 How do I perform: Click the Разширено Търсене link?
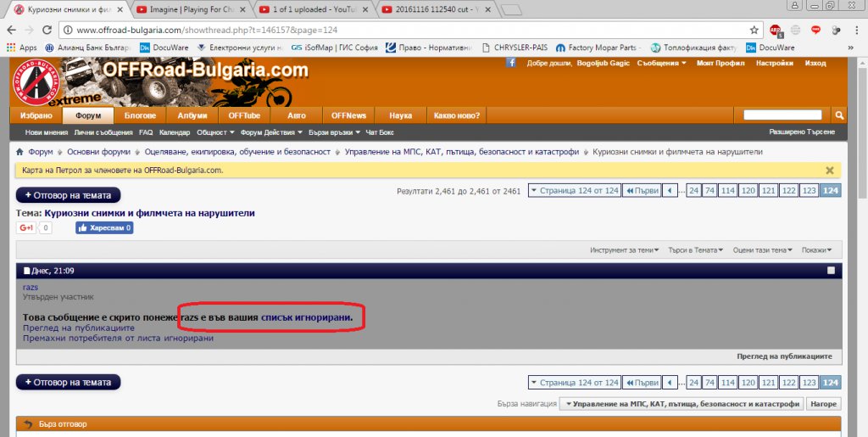coord(802,132)
